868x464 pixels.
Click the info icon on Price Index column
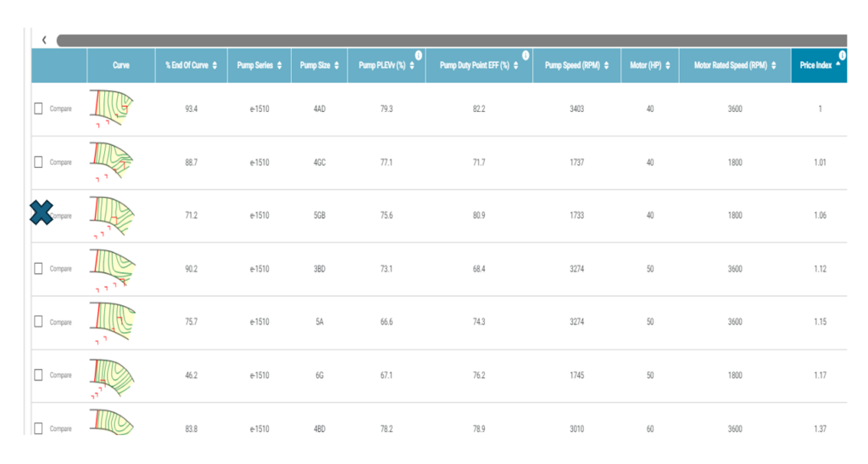click(842, 56)
